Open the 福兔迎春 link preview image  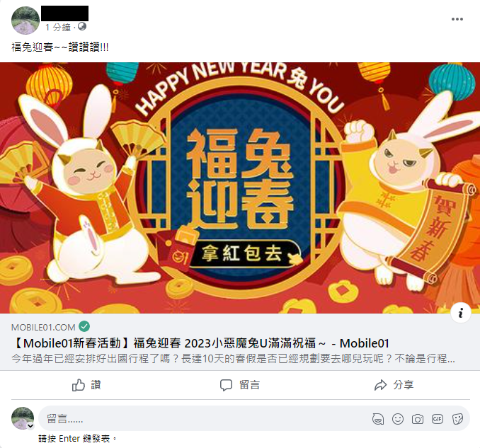point(240,188)
